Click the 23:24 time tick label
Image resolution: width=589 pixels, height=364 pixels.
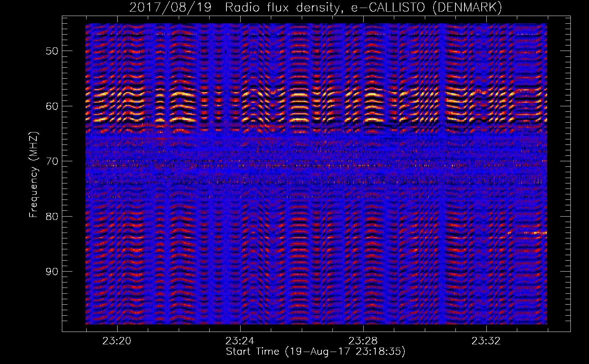click(x=240, y=341)
